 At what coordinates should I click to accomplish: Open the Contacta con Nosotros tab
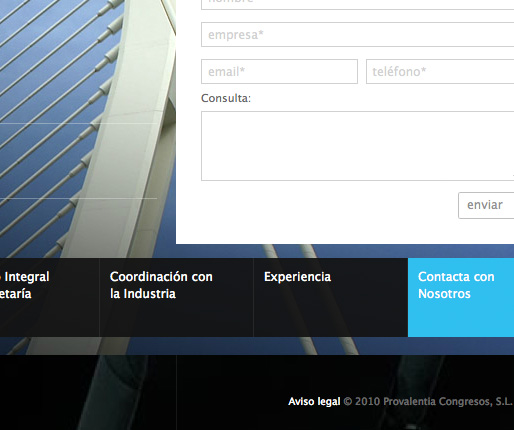coord(461,297)
